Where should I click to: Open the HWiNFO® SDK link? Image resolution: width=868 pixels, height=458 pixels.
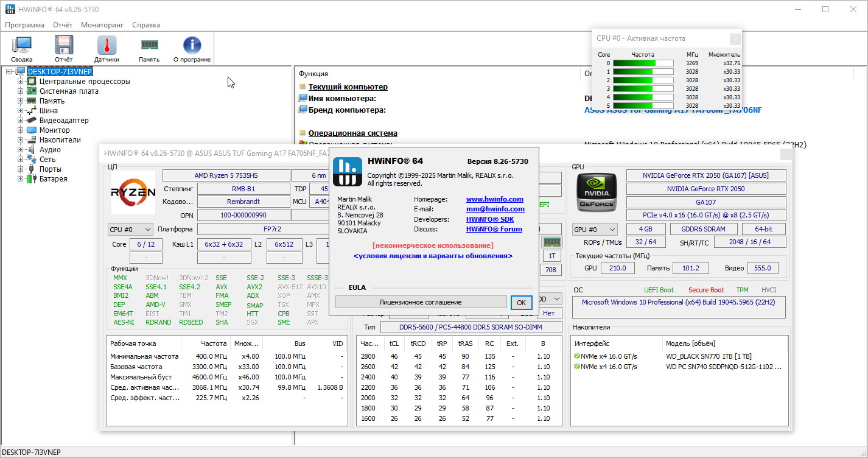coord(490,219)
